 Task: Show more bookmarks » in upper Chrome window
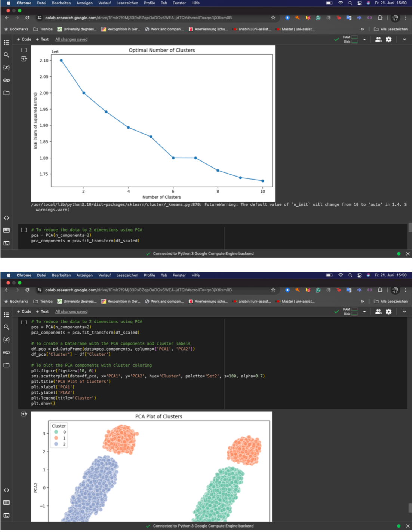(362, 29)
